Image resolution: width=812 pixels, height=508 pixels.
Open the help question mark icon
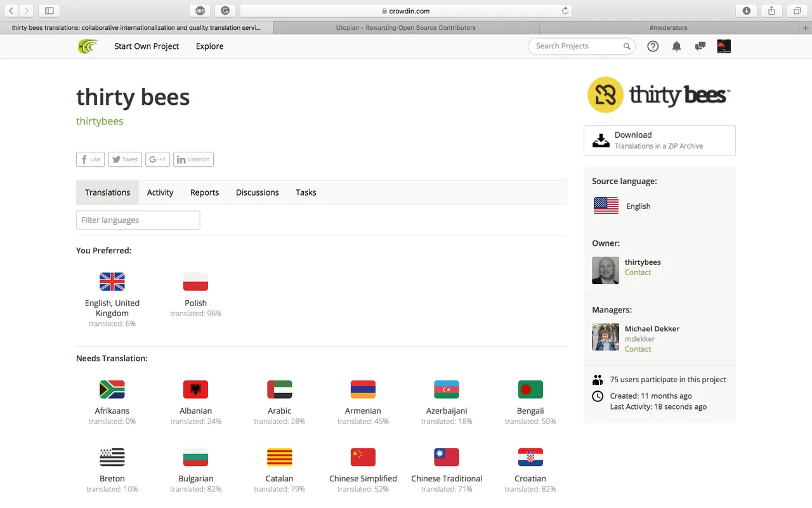[653, 46]
